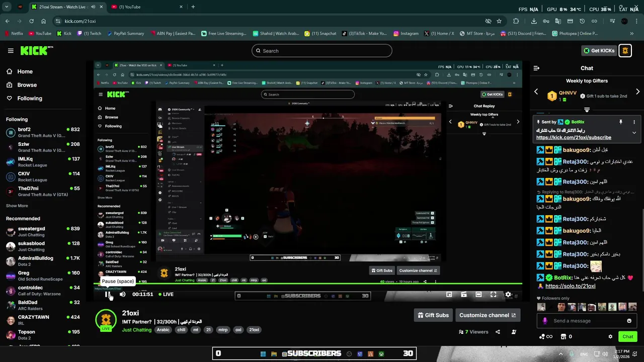Open sweatergxd recommended channel

click(x=43, y=232)
